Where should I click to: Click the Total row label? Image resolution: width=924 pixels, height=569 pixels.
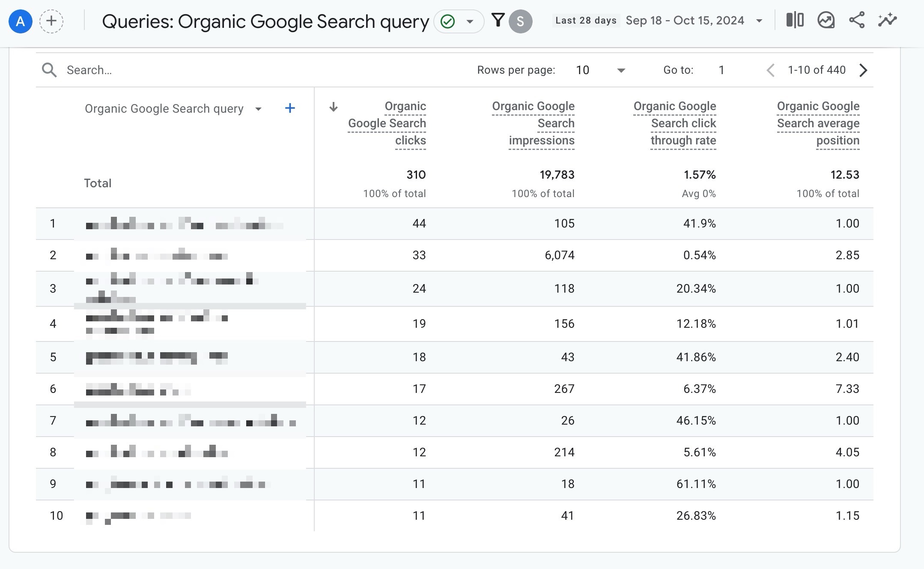pyautogui.click(x=98, y=183)
